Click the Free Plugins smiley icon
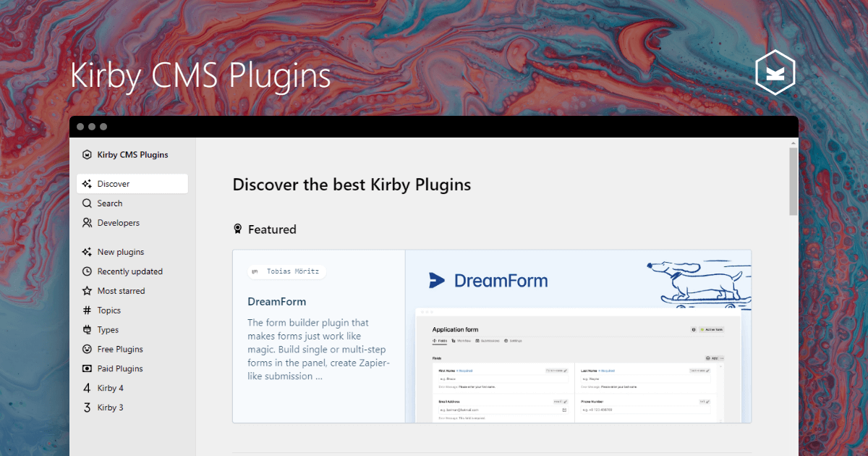 point(88,349)
